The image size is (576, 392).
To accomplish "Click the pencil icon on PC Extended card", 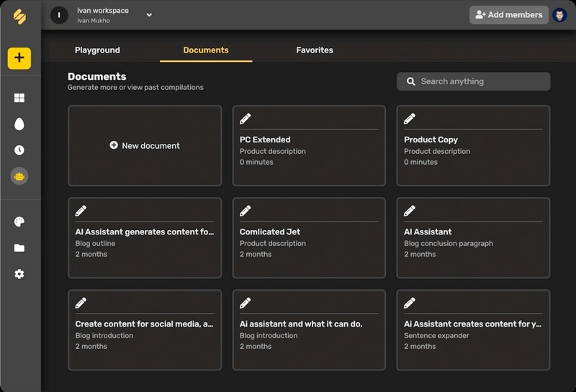I will click(246, 119).
